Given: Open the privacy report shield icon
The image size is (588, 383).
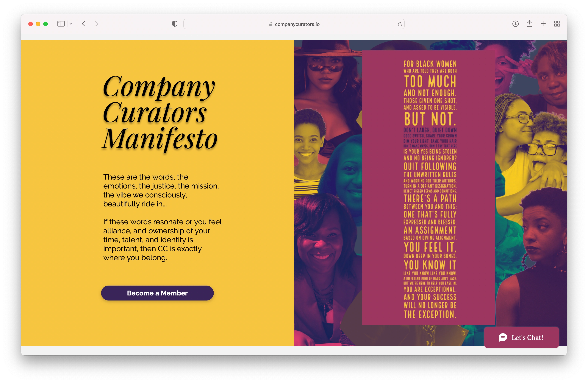Looking at the screenshot, I should [x=175, y=24].
